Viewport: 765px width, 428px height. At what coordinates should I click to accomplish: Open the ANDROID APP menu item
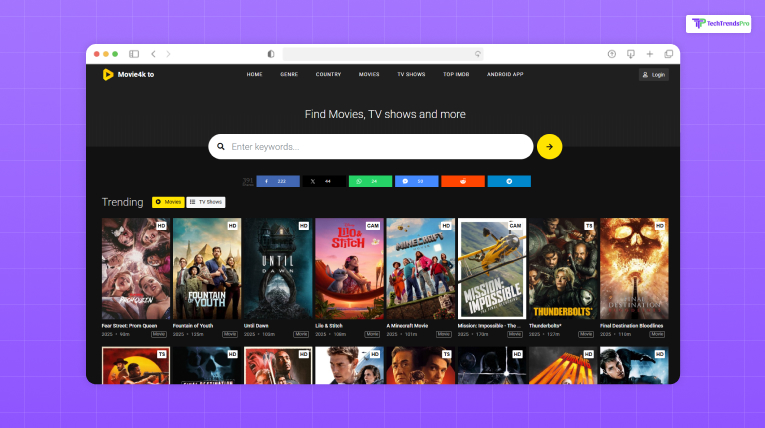[505, 74]
